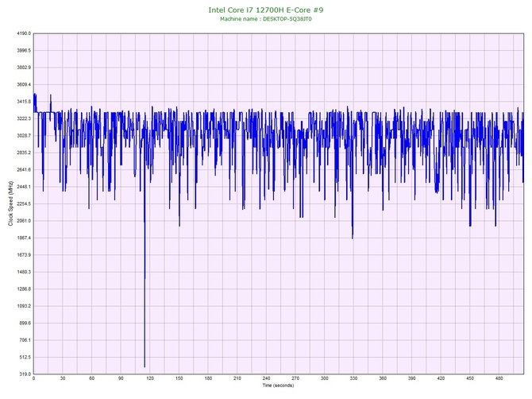This screenshot has width=532, height=399.
Task: Click the machine name DESKTOP-5Q38JT0 subtitle
Action: [266, 19]
